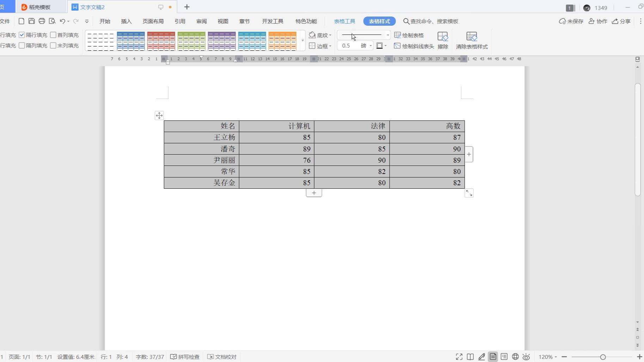Screen dimensions: 644x362
Task: Click 绘制斜线表头 diagonal header tool
Action: point(414,46)
